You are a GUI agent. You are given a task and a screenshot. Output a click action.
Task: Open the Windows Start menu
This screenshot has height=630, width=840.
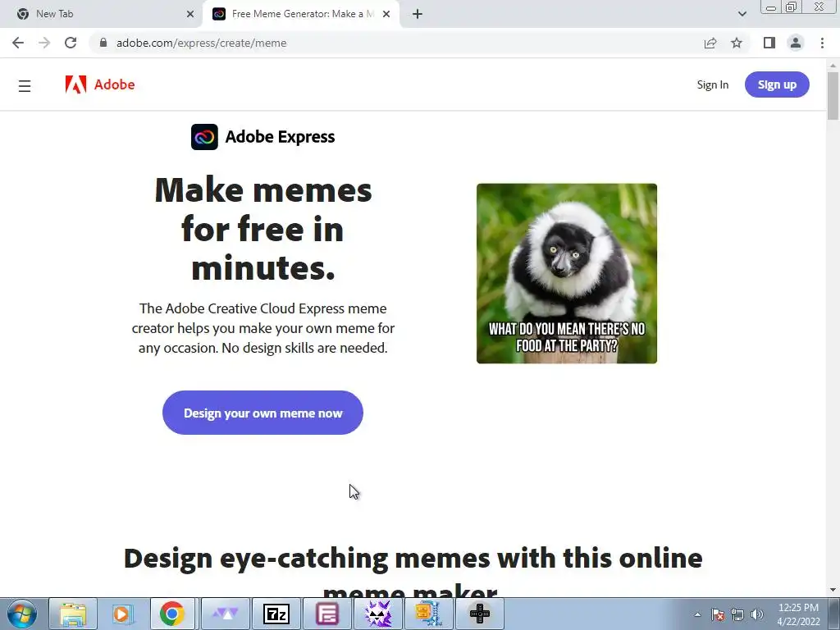click(22, 614)
